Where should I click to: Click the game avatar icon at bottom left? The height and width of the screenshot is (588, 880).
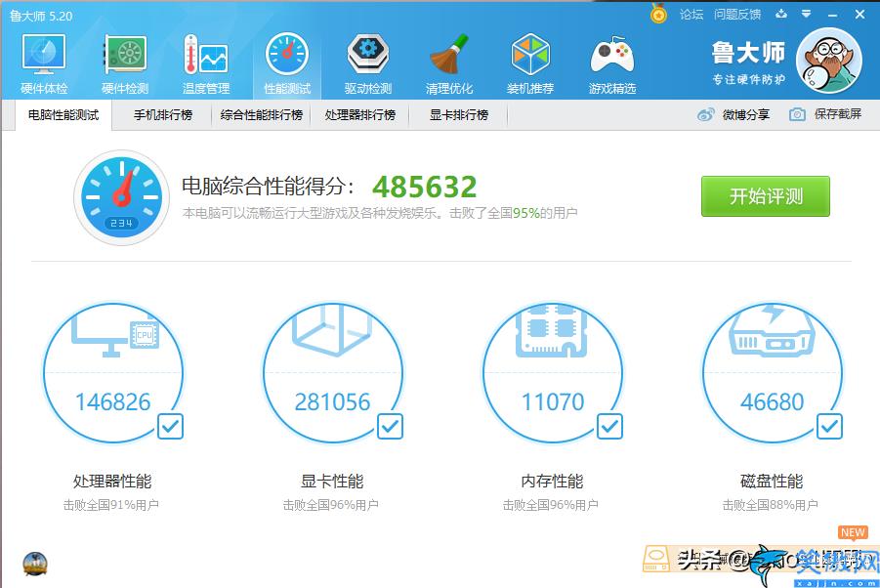(35, 564)
